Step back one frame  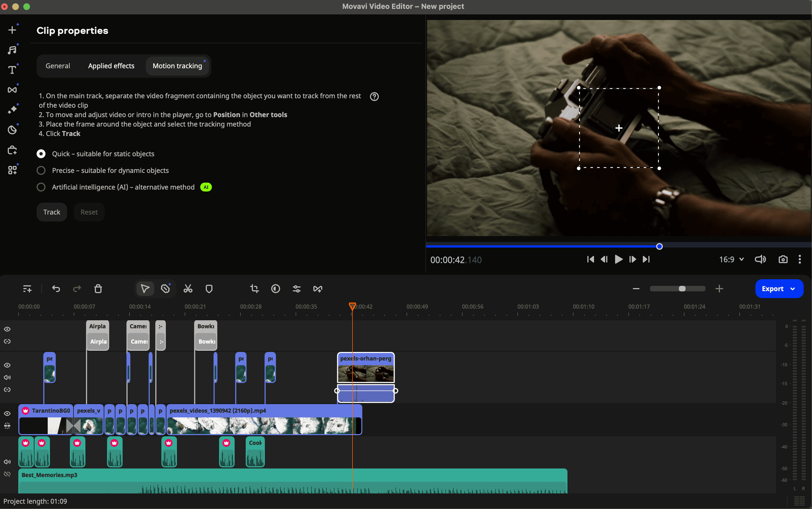point(604,259)
